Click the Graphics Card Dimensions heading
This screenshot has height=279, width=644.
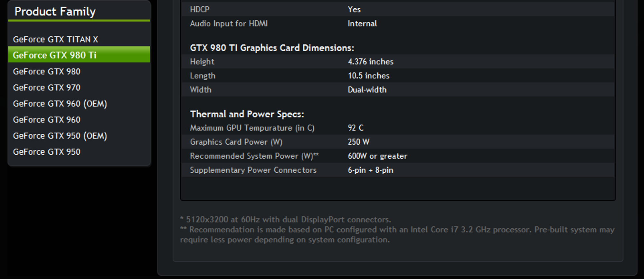tap(272, 48)
